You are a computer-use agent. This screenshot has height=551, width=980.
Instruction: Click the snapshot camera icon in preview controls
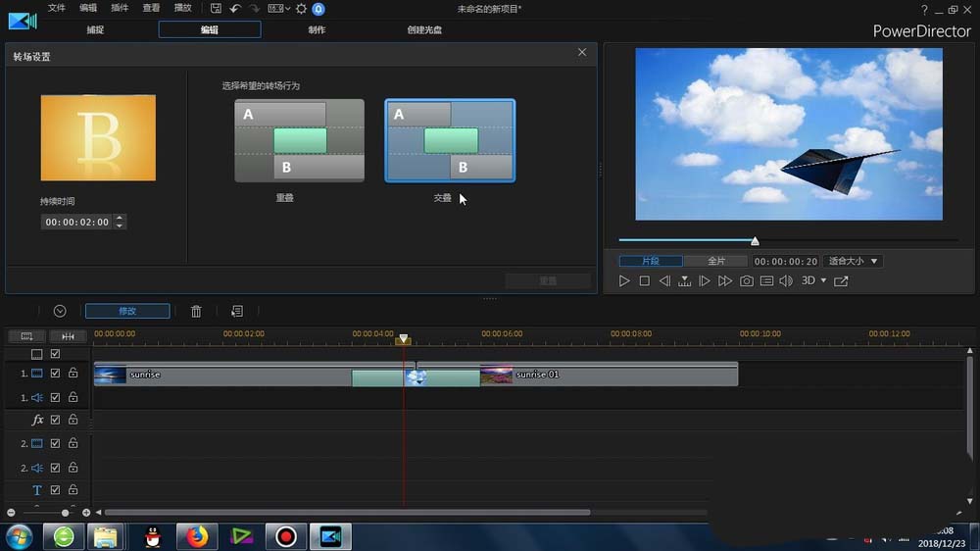pos(746,281)
